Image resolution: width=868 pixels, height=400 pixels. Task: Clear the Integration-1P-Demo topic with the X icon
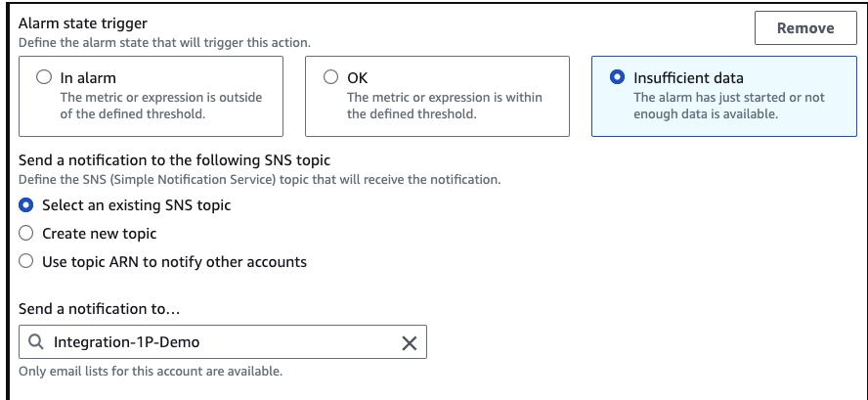410,342
